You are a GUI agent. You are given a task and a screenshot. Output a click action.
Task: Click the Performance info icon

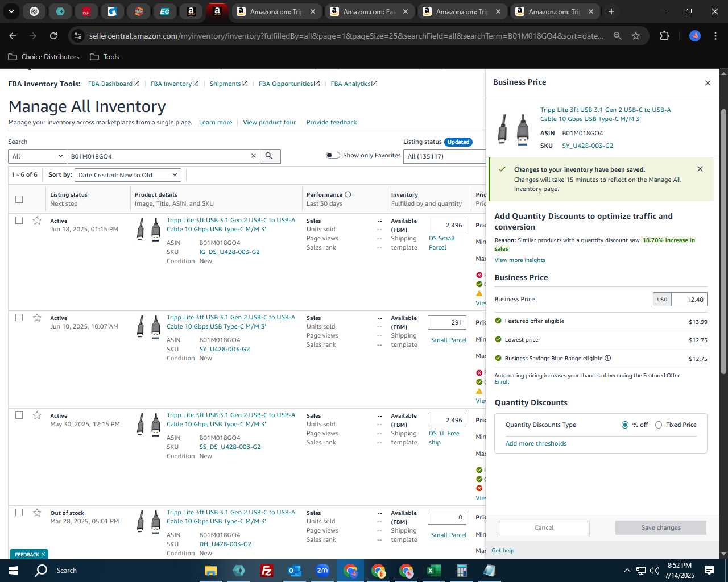pyautogui.click(x=348, y=194)
